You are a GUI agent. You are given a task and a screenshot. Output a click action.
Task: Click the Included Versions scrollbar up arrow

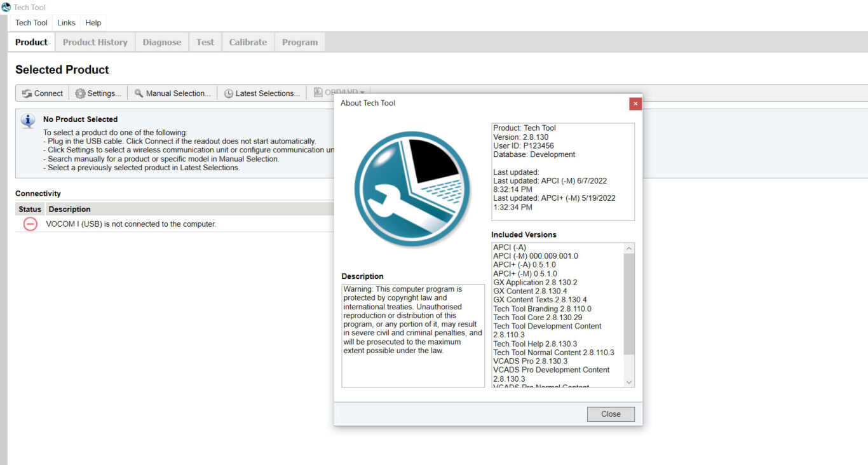(x=629, y=248)
